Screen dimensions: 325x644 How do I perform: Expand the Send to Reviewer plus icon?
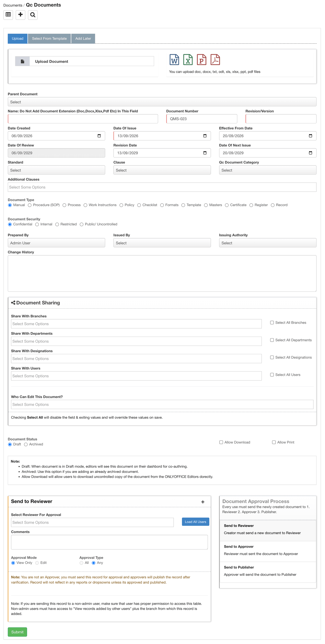tap(203, 502)
